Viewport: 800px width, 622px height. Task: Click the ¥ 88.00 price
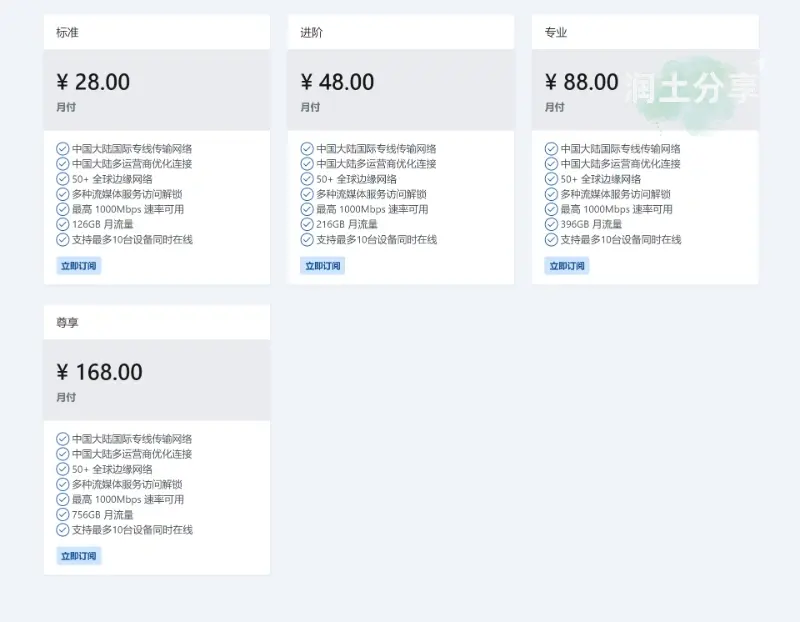click(x=581, y=82)
